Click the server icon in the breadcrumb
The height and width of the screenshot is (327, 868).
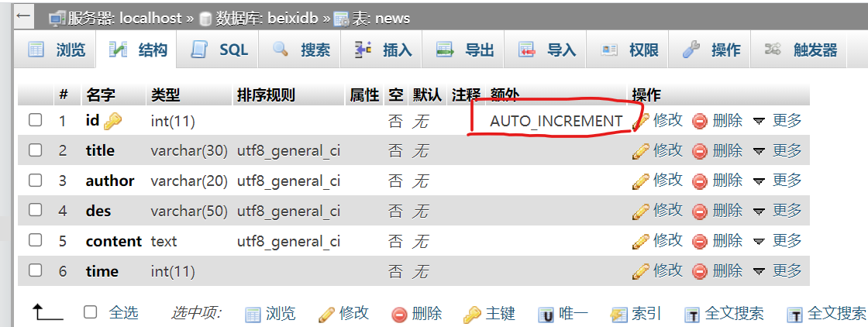57,19
